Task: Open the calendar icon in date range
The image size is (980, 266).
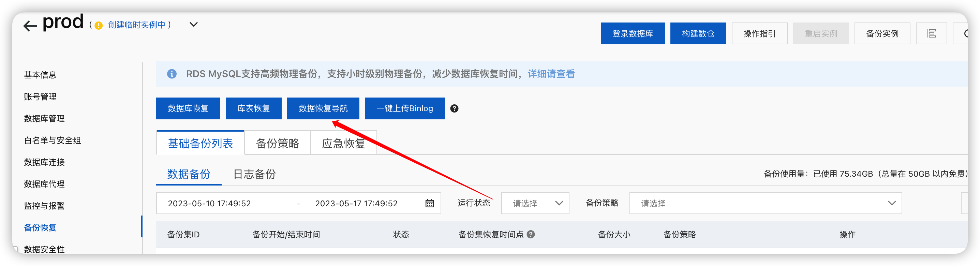Action: click(430, 204)
